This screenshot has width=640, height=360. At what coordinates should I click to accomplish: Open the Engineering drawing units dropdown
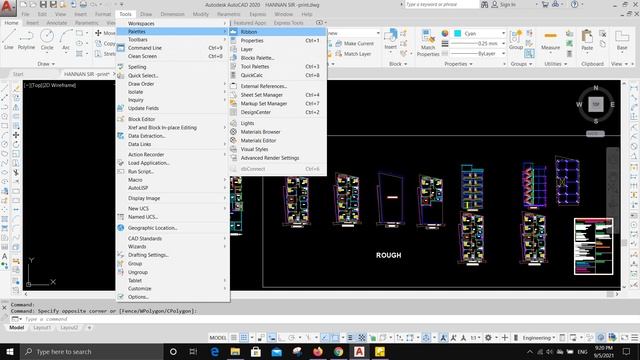click(x=539, y=338)
